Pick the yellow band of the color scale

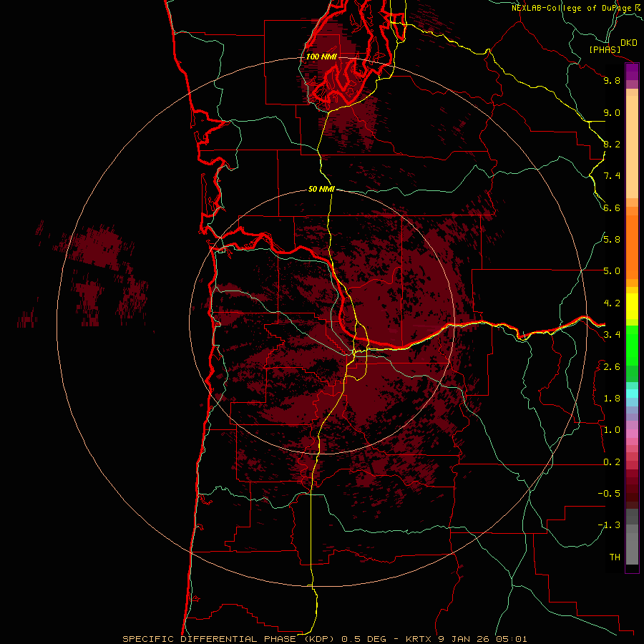tap(632, 306)
